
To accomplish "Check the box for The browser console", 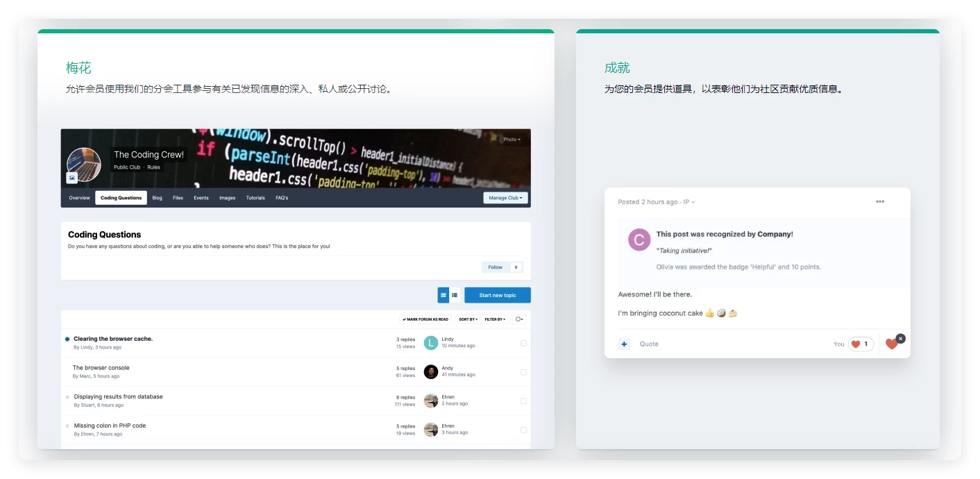I will coord(523,372).
